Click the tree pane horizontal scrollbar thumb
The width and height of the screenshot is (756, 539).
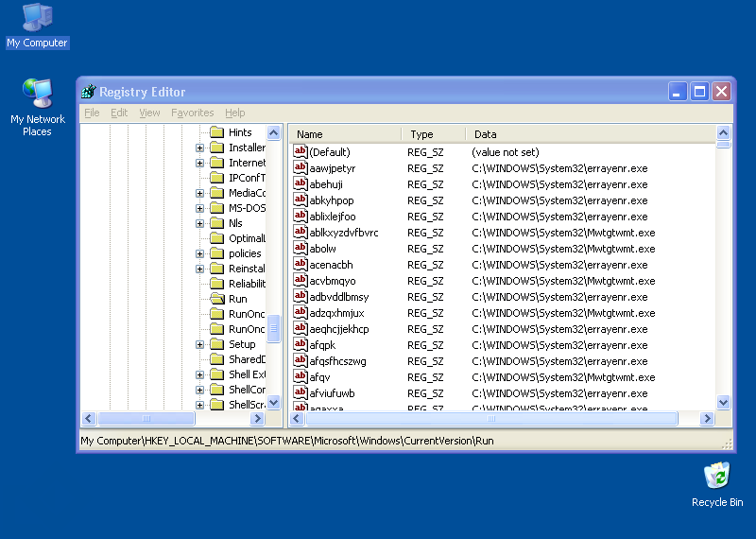tap(146, 418)
